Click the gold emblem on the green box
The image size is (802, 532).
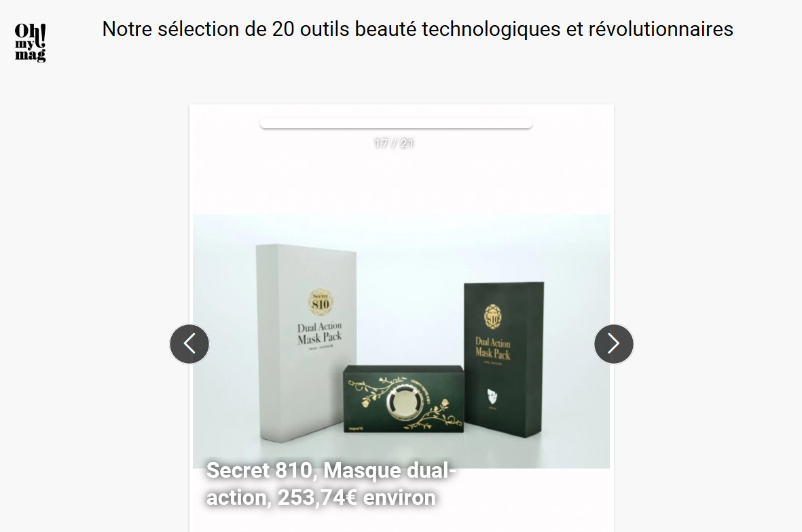(492, 317)
